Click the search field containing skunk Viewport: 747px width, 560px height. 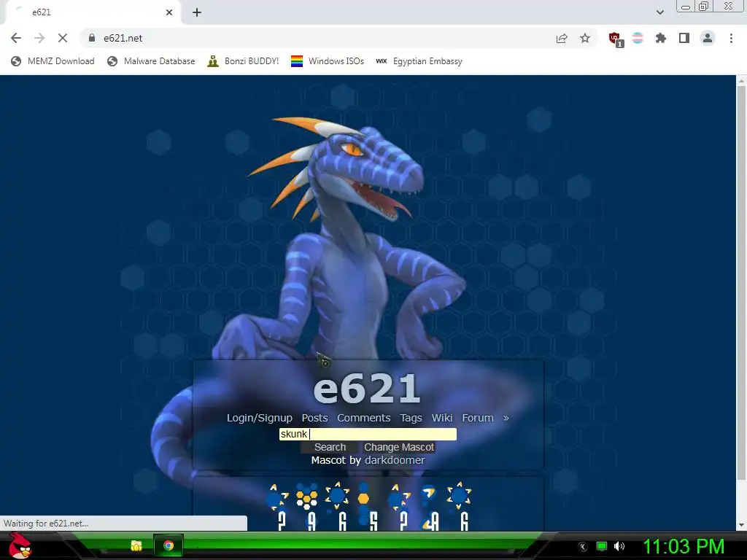click(368, 434)
